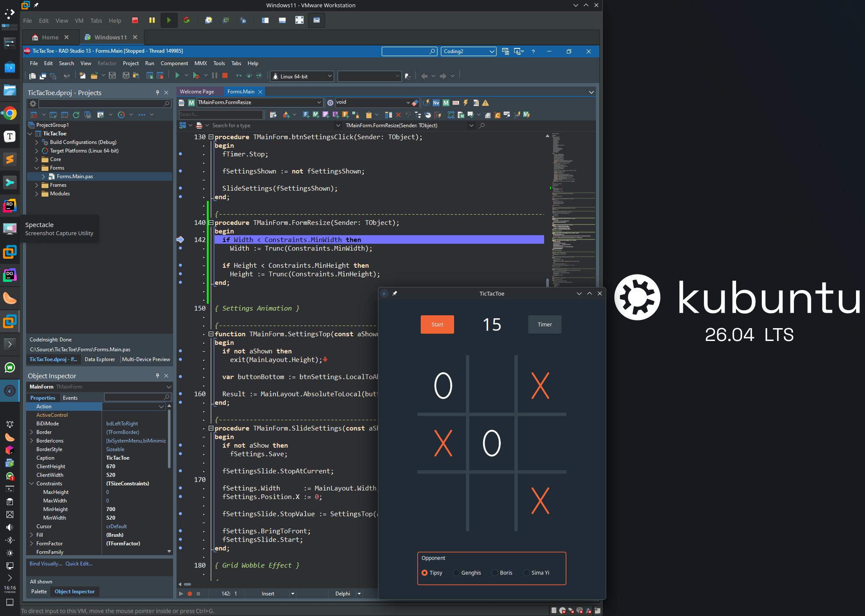Select Sima Yi opponent radio button
This screenshot has height=616, width=865.
pos(527,573)
